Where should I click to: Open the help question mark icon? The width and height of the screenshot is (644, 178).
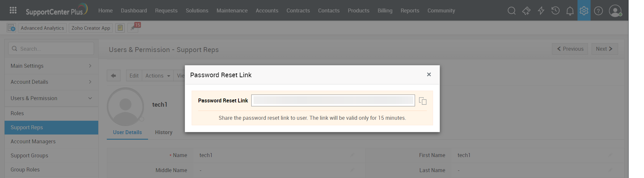[x=598, y=11]
